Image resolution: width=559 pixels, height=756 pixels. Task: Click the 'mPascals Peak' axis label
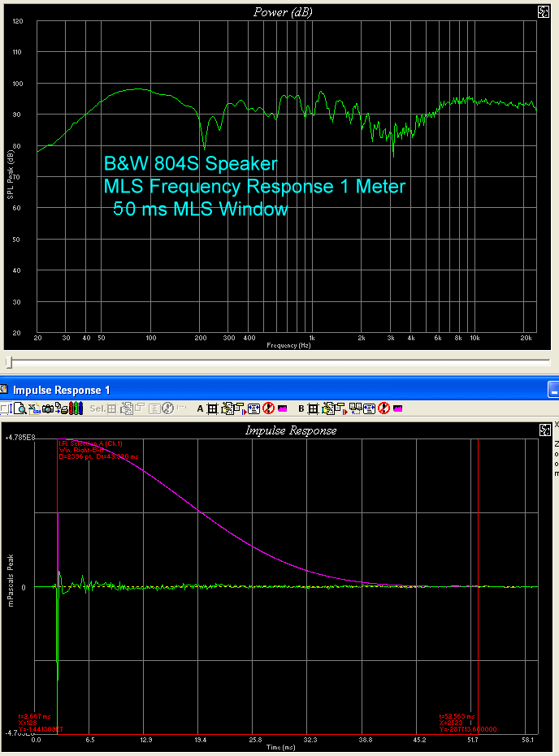(x=11, y=581)
